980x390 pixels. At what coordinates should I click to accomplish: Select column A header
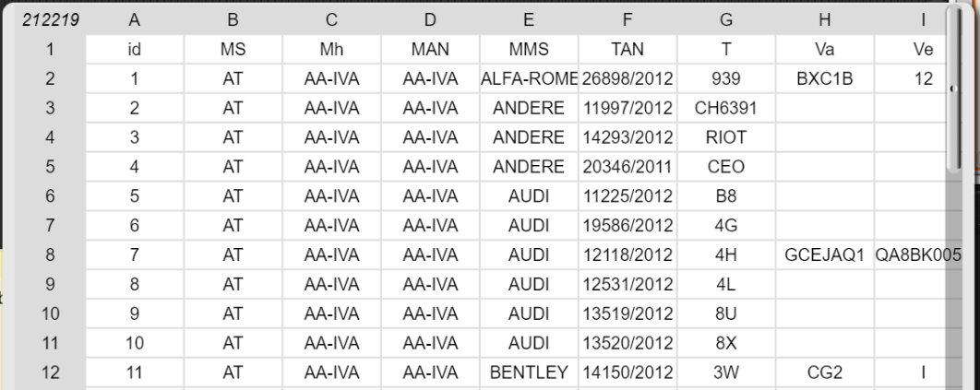pos(134,20)
